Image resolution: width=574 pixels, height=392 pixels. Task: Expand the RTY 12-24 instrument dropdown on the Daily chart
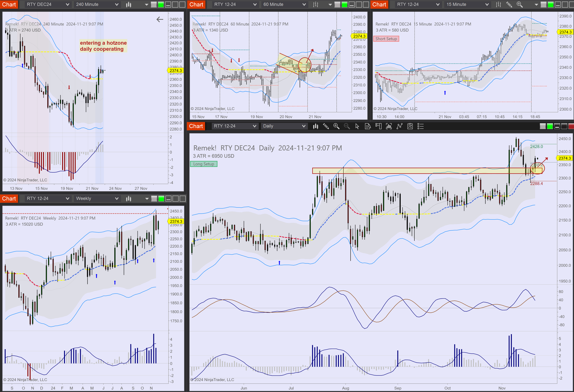(x=235, y=126)
